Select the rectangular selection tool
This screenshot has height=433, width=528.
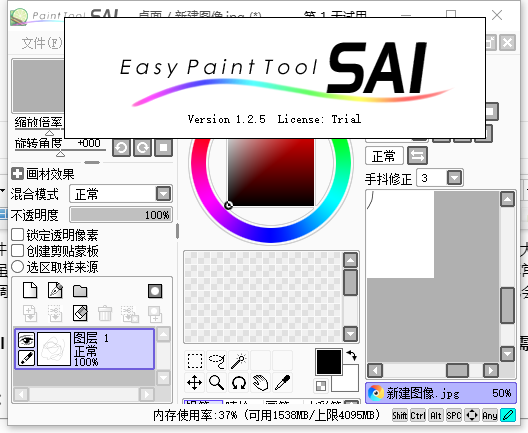click(195, 361)
